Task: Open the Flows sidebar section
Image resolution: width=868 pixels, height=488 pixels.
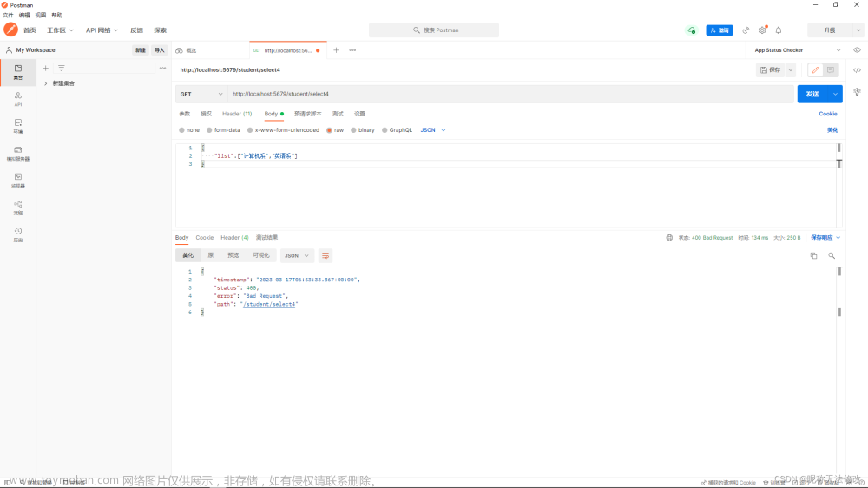Action: 18,208
